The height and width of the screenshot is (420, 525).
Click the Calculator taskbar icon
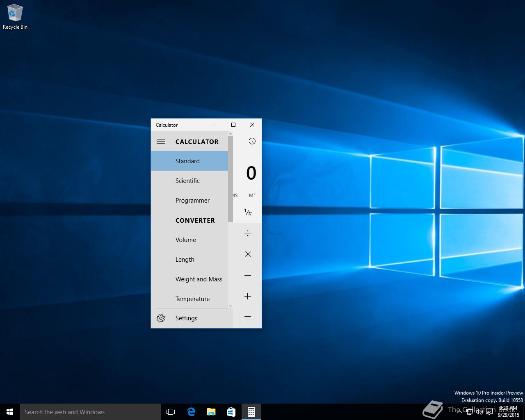click(x=251, y=412)
